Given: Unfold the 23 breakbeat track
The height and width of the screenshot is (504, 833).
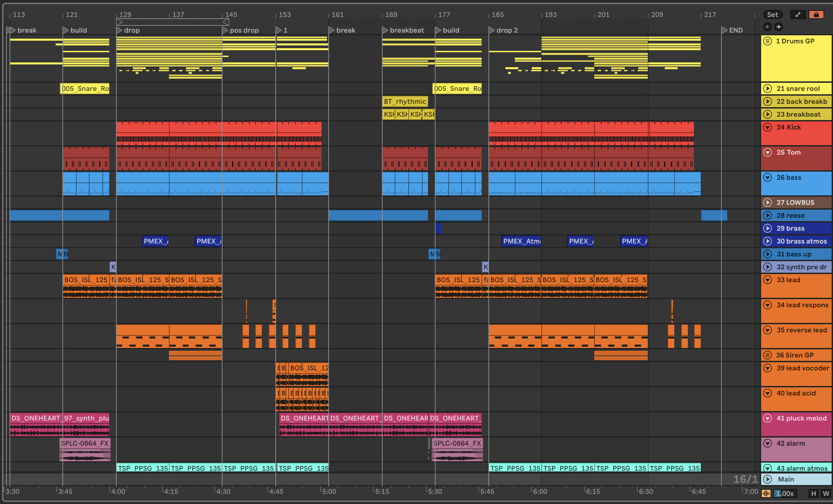Looking at the screenshot, I should [768, 114].
